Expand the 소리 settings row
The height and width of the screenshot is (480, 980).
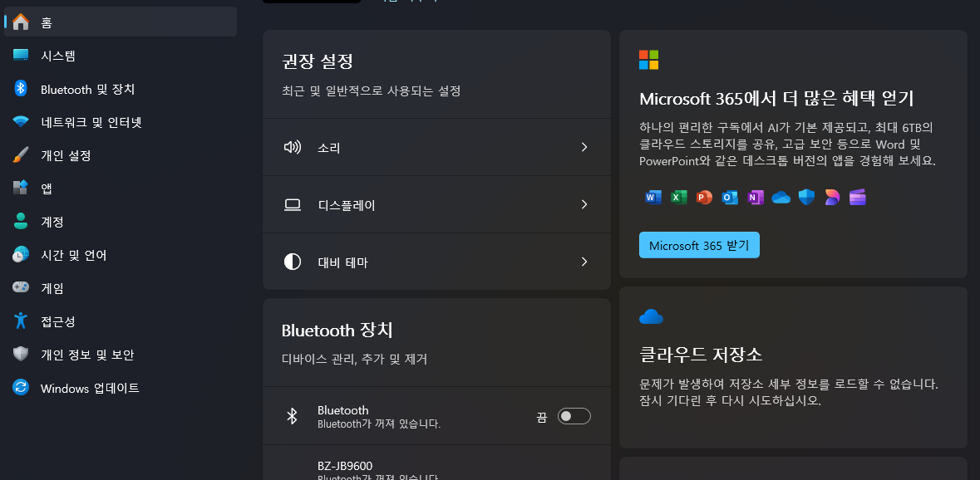coord(584,147)
